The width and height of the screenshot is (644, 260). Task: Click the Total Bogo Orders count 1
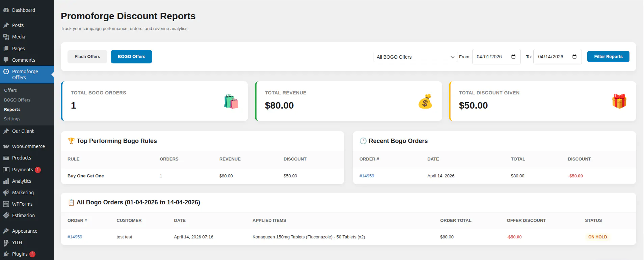click(x=74, y=106)
